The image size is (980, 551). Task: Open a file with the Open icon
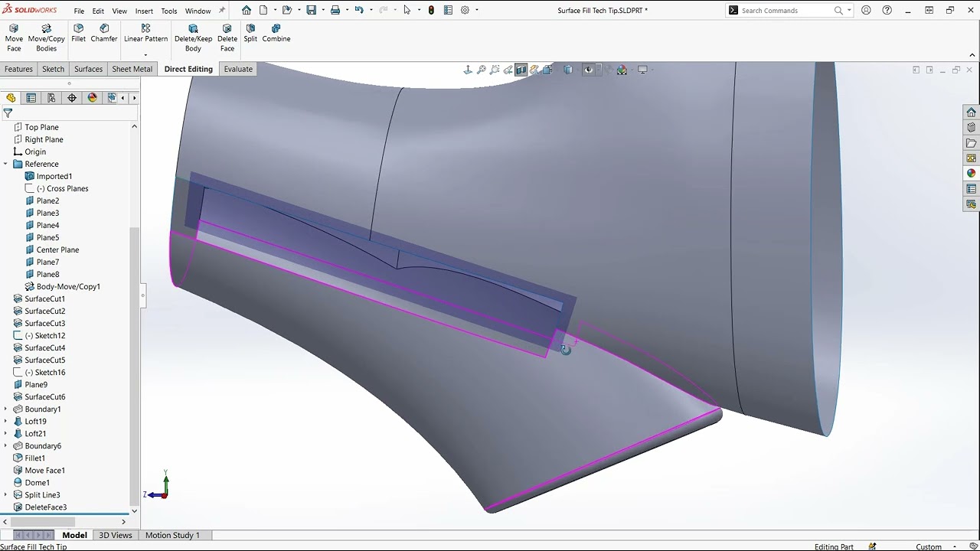pos(287,10)
